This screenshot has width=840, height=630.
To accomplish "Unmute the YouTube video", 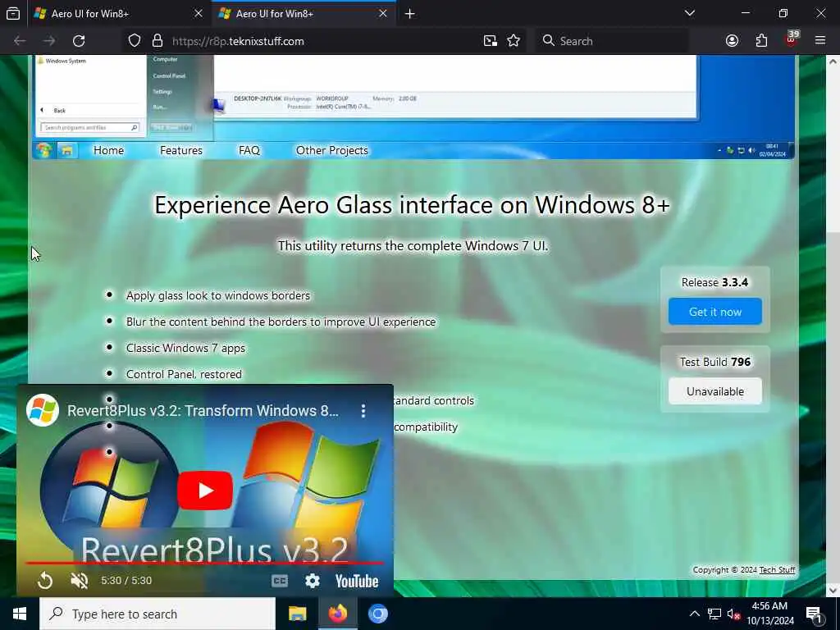I will pos(80,581).
